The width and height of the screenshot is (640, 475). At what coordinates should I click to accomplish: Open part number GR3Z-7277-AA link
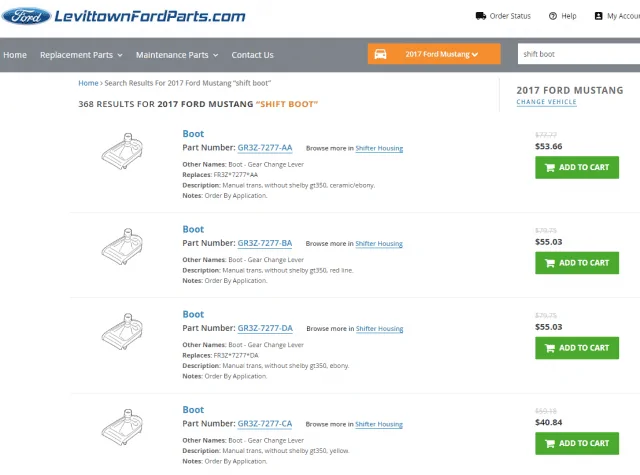point(265,148)
